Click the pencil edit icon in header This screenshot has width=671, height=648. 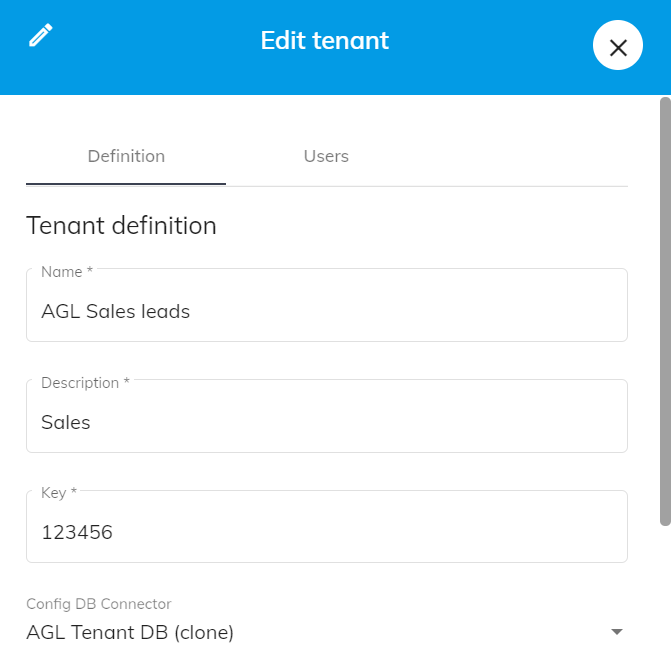[40, 36]
